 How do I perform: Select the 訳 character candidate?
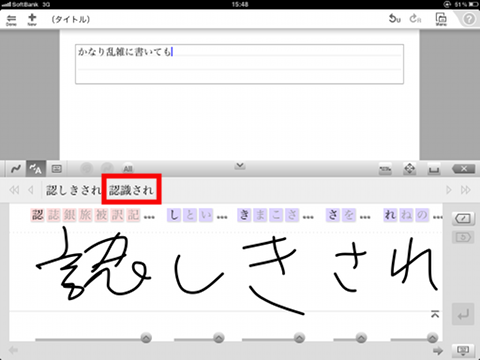(117, 215)
